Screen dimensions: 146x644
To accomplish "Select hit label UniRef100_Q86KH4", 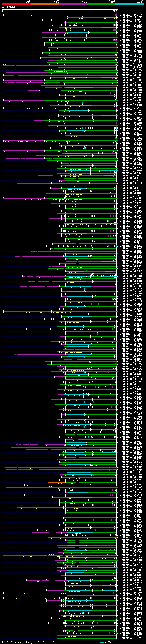I will [131, 477].
